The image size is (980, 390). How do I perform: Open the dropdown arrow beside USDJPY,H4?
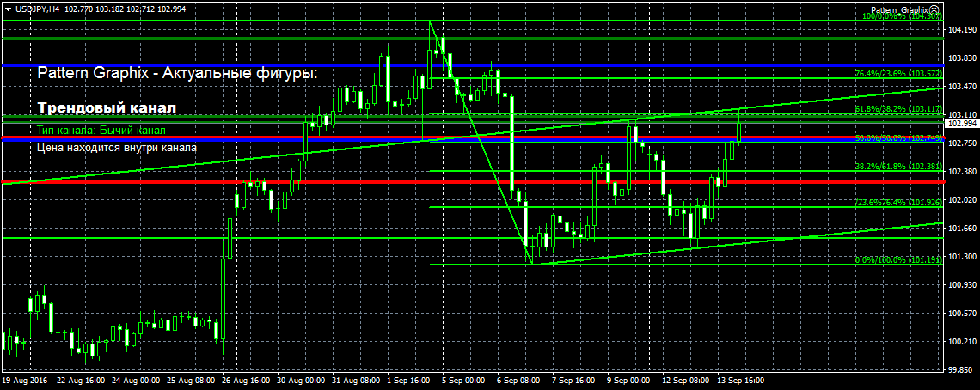pyautogui.click(x=7, y=8)
